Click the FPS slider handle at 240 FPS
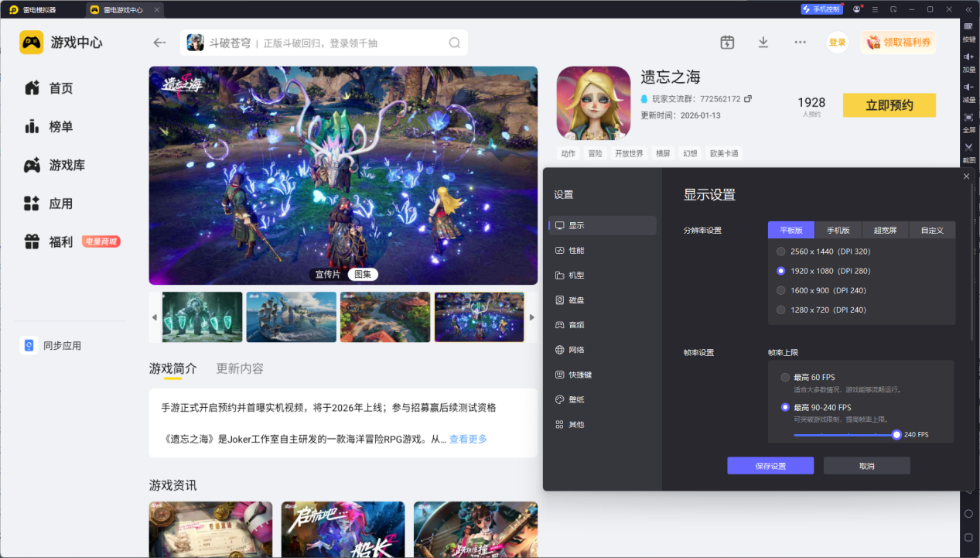980x558 pixels. click(x=896, y=435)
